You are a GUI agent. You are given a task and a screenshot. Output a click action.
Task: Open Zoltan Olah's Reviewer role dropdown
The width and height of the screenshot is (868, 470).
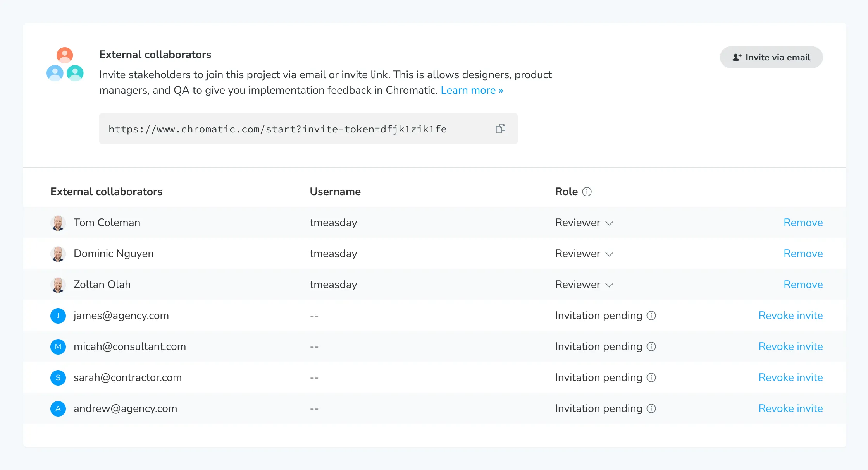click(584, 285)
